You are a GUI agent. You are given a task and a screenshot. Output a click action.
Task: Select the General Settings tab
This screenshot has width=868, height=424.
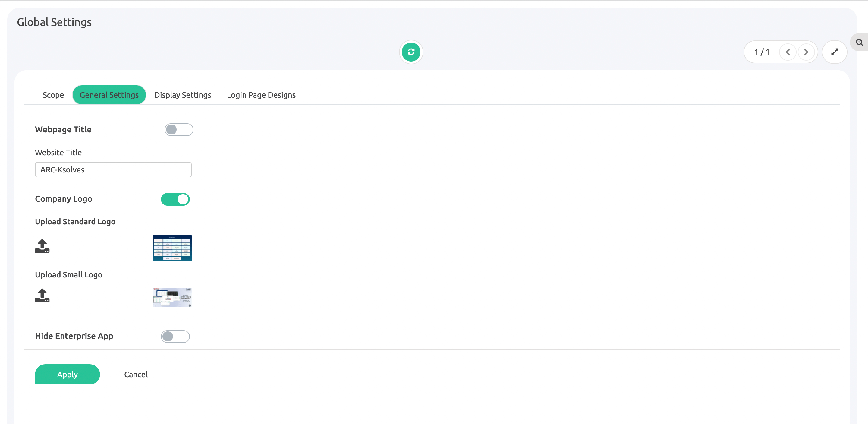pos(109,95)
